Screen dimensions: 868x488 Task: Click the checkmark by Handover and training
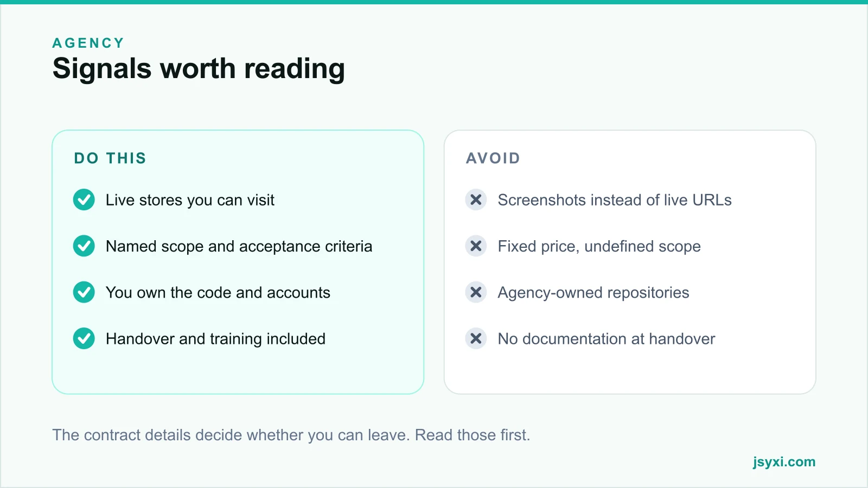84,338
